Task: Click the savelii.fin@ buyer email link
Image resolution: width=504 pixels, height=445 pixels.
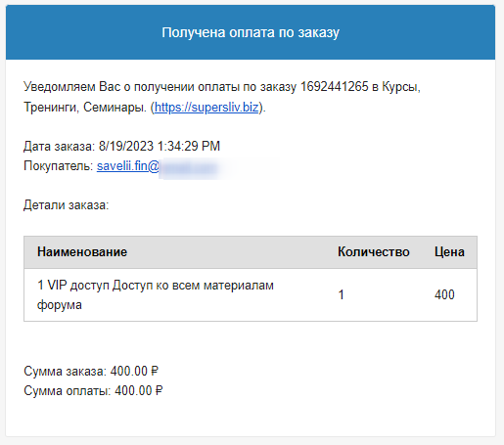Action: pyautogui.click(x=128, y=166)
